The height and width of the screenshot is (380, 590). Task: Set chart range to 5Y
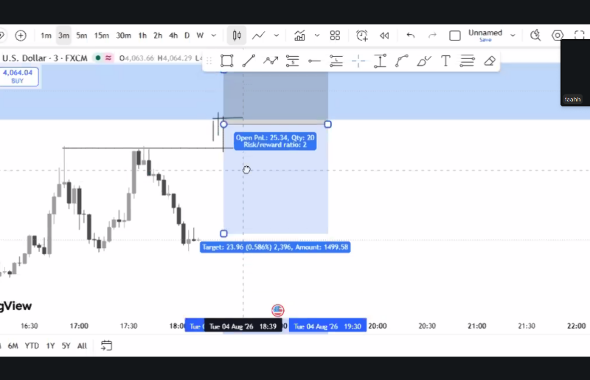pos(66,345)
